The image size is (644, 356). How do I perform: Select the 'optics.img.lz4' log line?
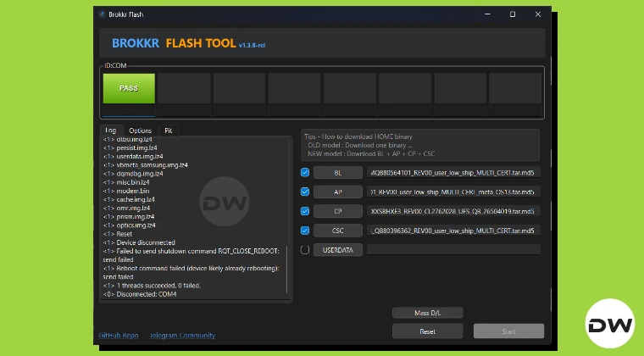(130, 225)
